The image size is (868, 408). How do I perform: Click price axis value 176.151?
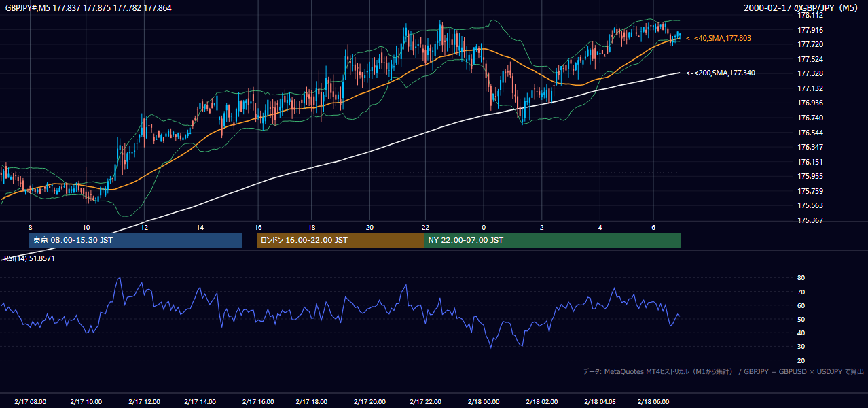click(x=810, y=162)
